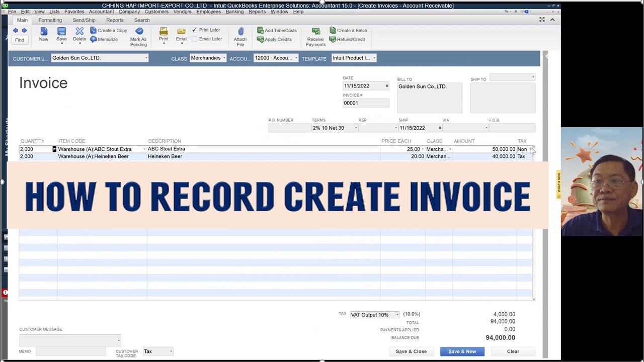
Task: Expand the Class Merchandies dropdown
Action: tap(224, 58)
